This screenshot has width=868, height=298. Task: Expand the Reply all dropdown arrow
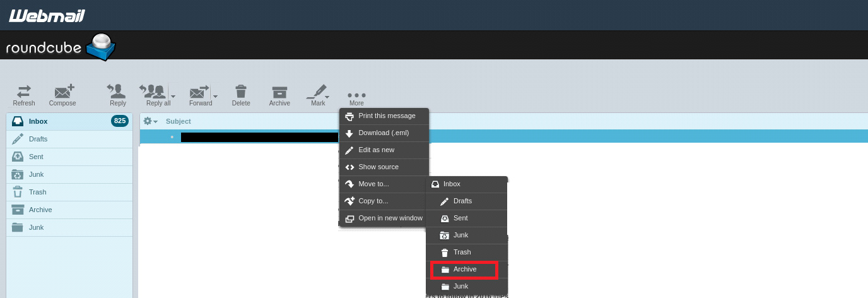173,97
